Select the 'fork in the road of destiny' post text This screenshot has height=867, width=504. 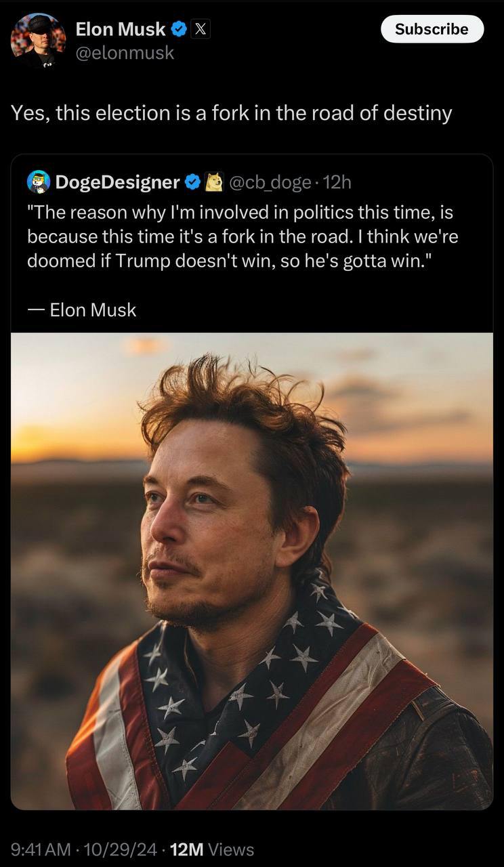tap(231, 112)
